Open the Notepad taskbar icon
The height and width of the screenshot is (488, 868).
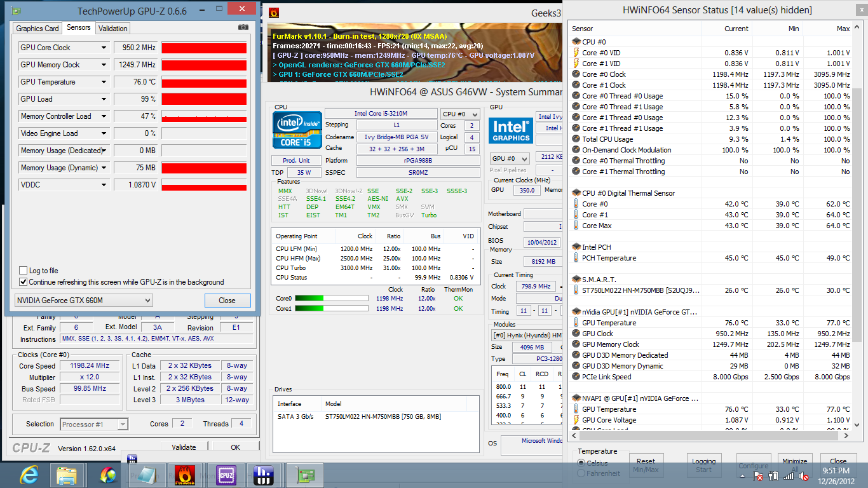click(146, 475)
